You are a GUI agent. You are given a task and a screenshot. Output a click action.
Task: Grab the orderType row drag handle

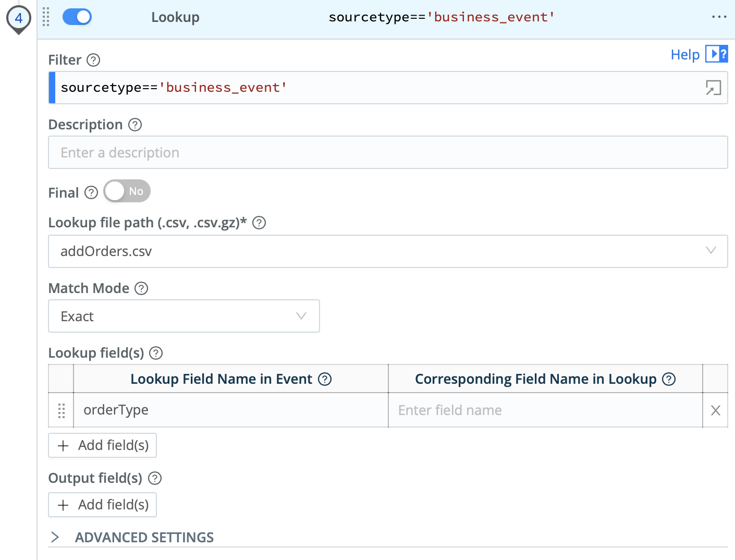[61, 410]
